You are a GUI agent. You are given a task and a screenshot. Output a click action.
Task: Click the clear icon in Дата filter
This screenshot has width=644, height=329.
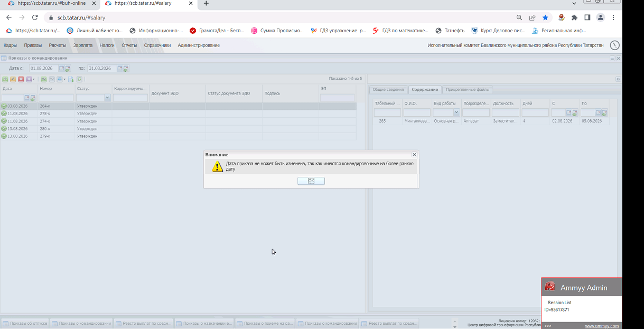pos(33,98)
